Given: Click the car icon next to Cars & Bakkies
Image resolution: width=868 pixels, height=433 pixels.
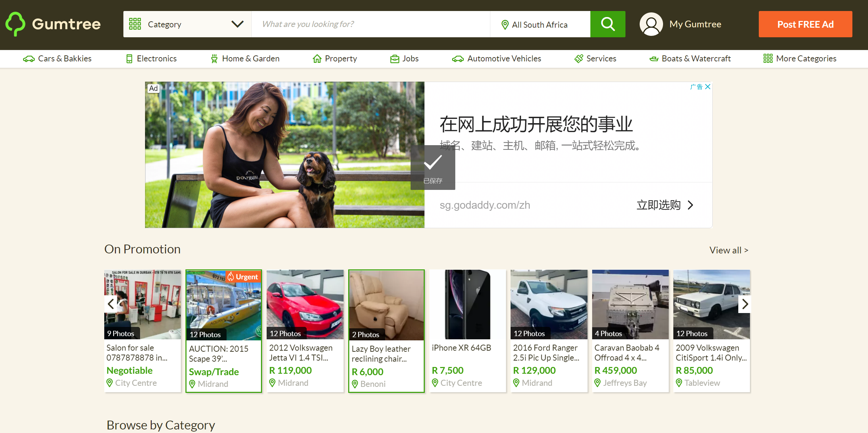Looking at the screenshot, I should pyautogui.click(x=29, y=59).
